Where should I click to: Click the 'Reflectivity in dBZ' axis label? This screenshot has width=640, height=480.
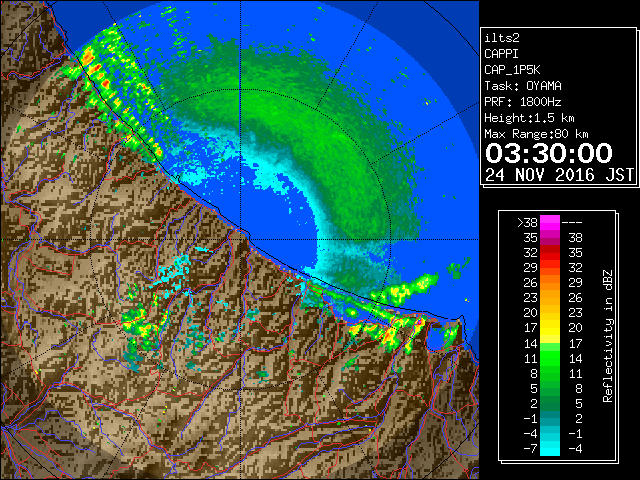click(608, 336)
